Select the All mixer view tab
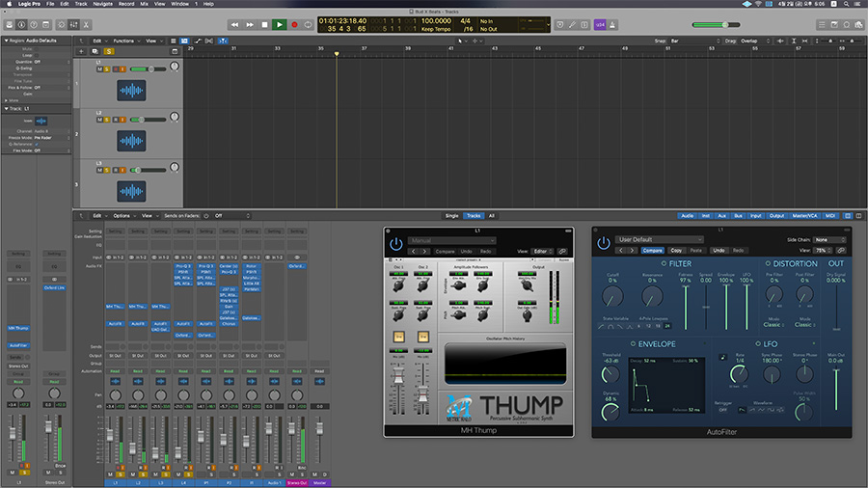This screenshot has width=868, height=488. coord(491,216)
